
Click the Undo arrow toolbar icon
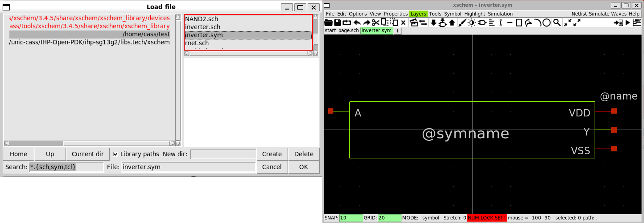[x=357, y=23]
